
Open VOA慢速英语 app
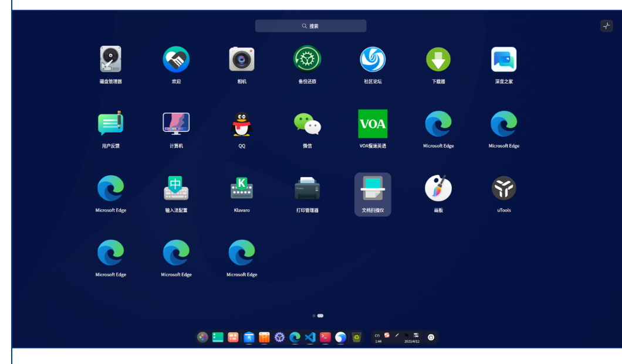point(373,124)
